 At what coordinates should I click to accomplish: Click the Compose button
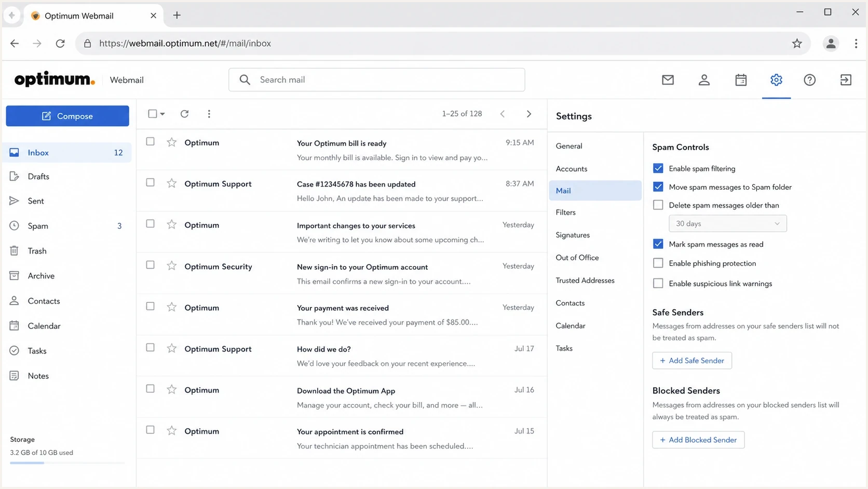(67, 116)
